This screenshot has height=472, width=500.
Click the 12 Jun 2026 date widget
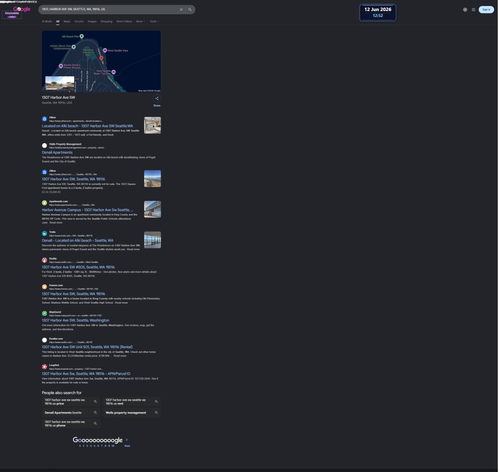(x=378, y=13)
